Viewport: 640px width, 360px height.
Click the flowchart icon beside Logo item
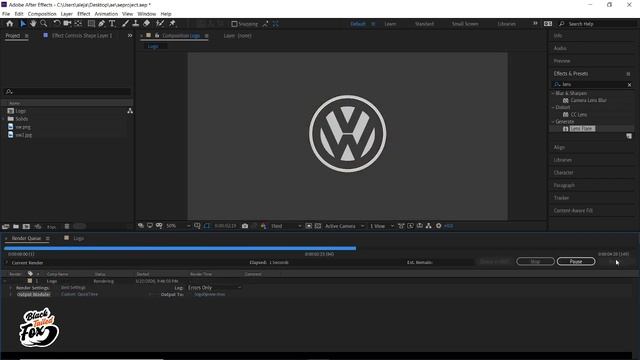[130, 111]
